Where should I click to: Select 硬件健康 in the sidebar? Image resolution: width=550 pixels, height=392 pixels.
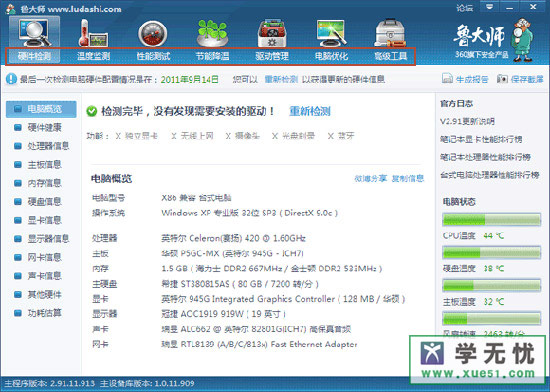coord(44,127)
